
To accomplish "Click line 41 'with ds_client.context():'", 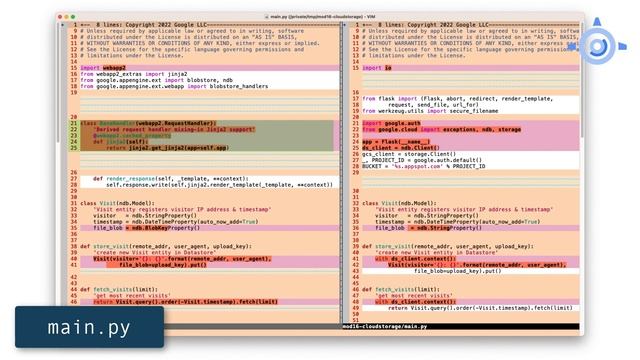I will 416,258.
